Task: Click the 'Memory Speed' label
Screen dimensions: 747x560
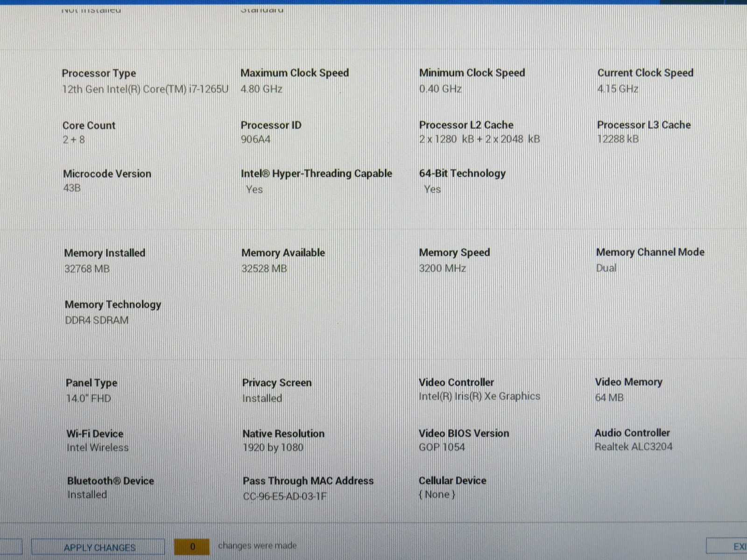Action: tap(454, 252)
